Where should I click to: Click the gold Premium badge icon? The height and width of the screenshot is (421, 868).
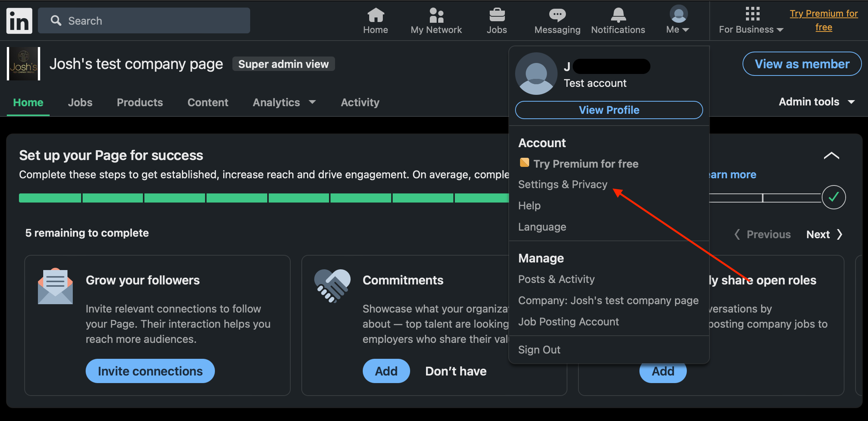(x=525, y=163)
